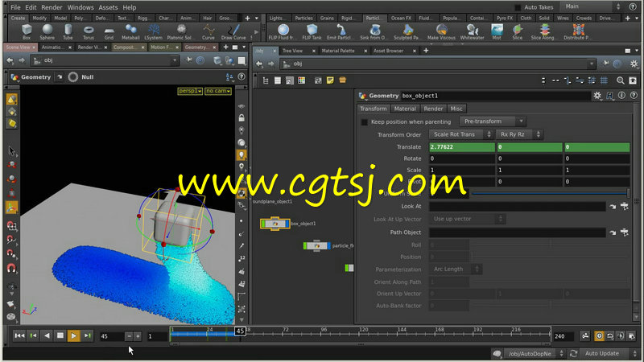Select the Tube shelf tool
This screenshot has height=362, width=644.
tap(68, 31)
